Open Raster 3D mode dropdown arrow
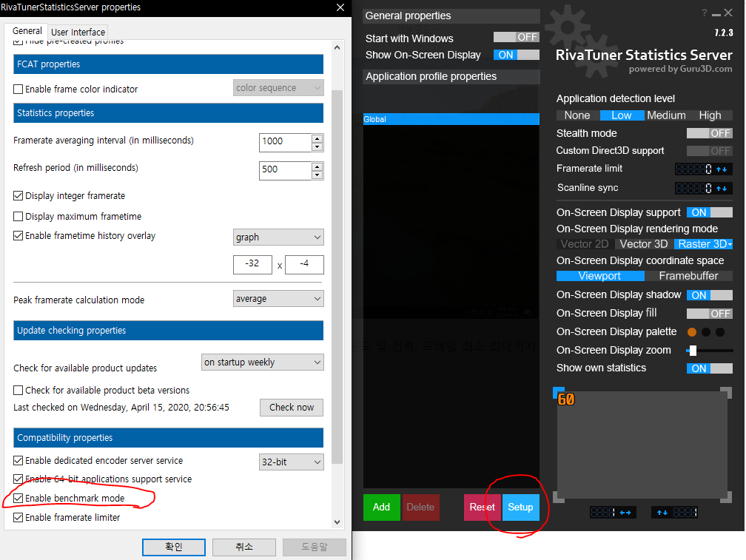Viewport: 746px width, 560px height. (730, 244)
